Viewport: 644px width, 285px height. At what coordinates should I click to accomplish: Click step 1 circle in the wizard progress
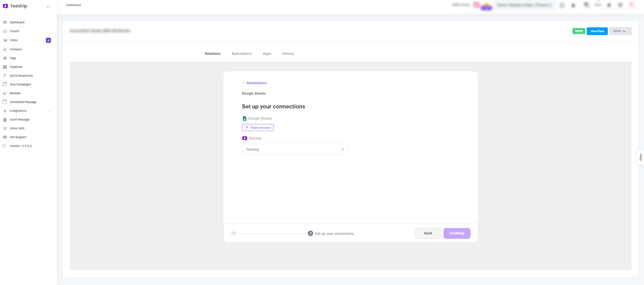(x=233, y=233)
